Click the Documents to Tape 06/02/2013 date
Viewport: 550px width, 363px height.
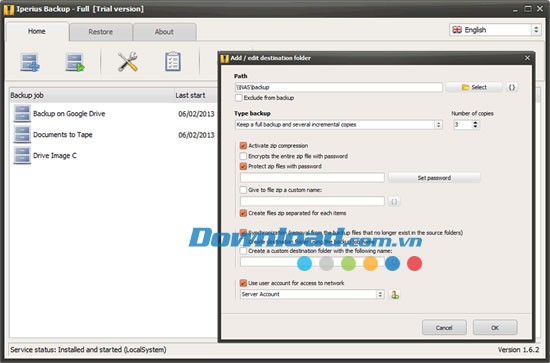point(196,135)
